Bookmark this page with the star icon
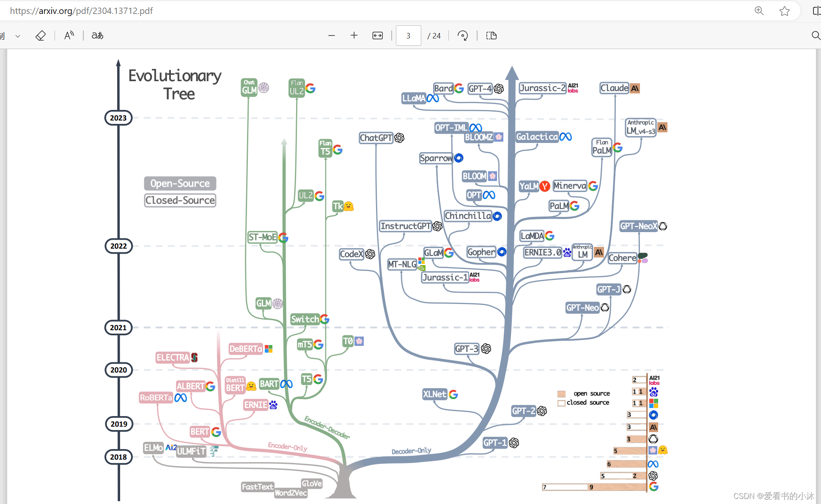Viewport: 821px width, 504px height. (x=785, y=11)
